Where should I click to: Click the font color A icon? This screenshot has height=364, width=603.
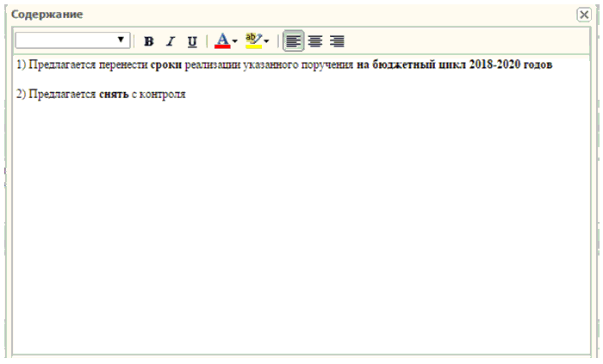222,40
